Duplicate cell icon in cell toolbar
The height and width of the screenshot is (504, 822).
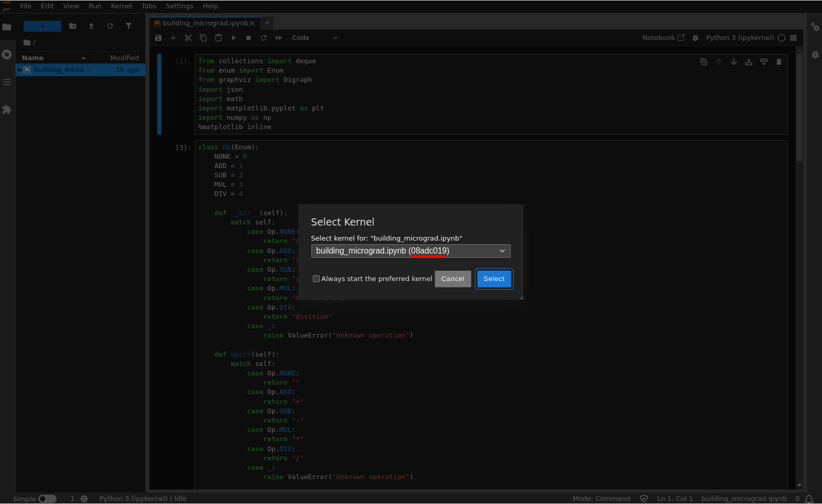(x=704, y=62)
